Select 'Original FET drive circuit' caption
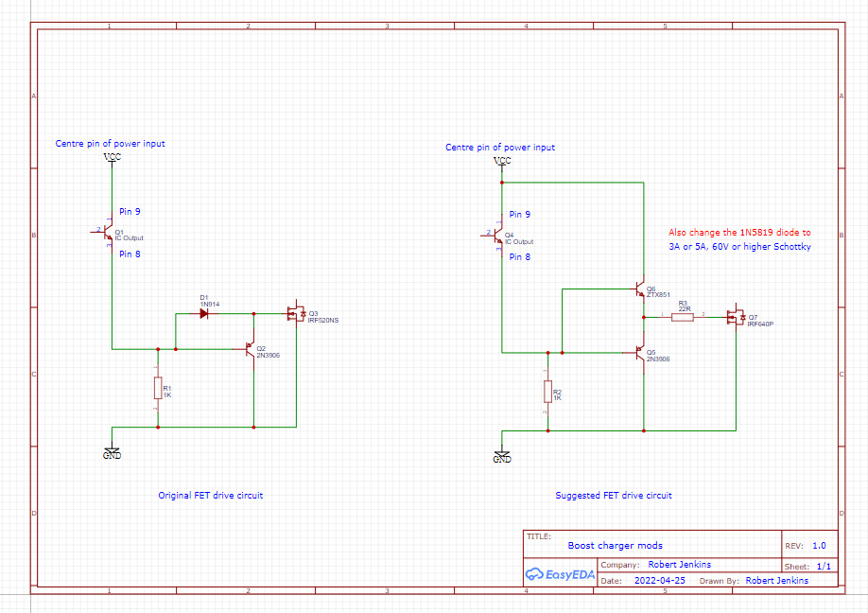Viewport: 868px width, 613px height. pos(210,495)
